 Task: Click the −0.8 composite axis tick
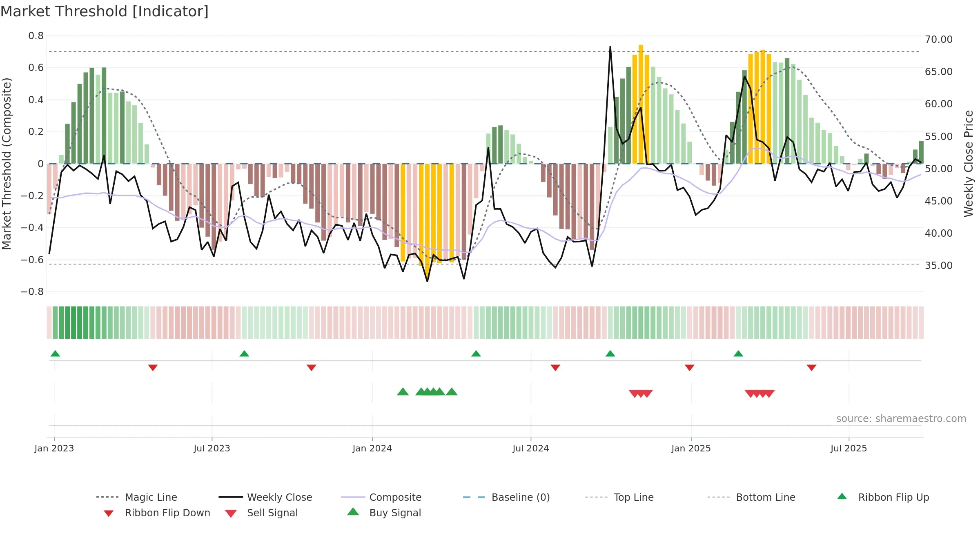coord(32,292)
